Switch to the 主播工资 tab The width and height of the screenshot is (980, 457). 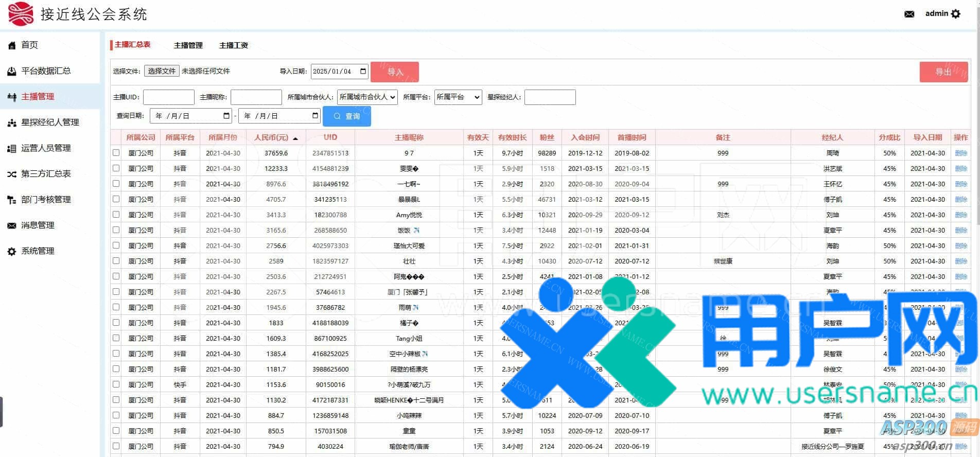coord(234,45)
